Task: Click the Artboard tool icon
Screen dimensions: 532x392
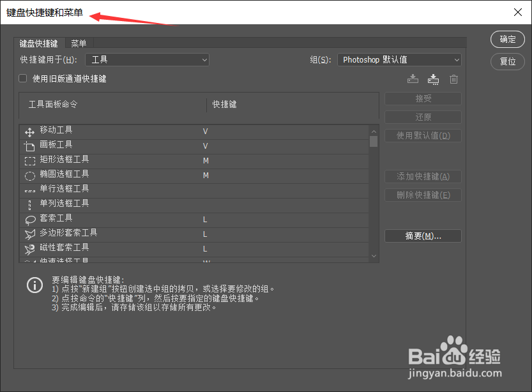Action: click(29, 146)
